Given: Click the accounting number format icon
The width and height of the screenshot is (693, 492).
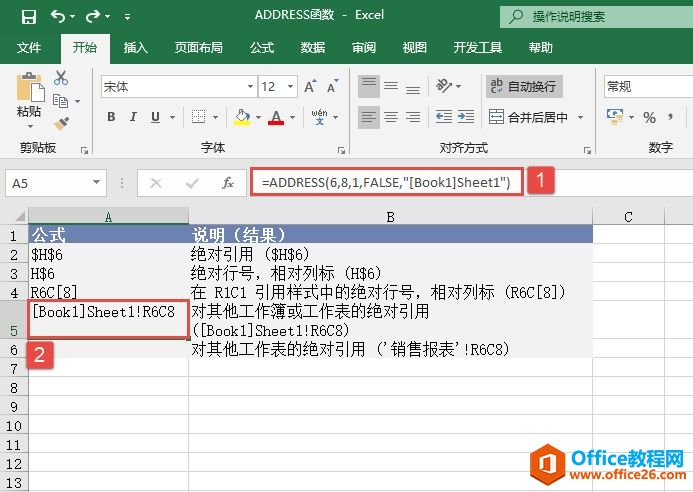Looking at the screenshot, I should pyautogui.click(x=615, y=117).
